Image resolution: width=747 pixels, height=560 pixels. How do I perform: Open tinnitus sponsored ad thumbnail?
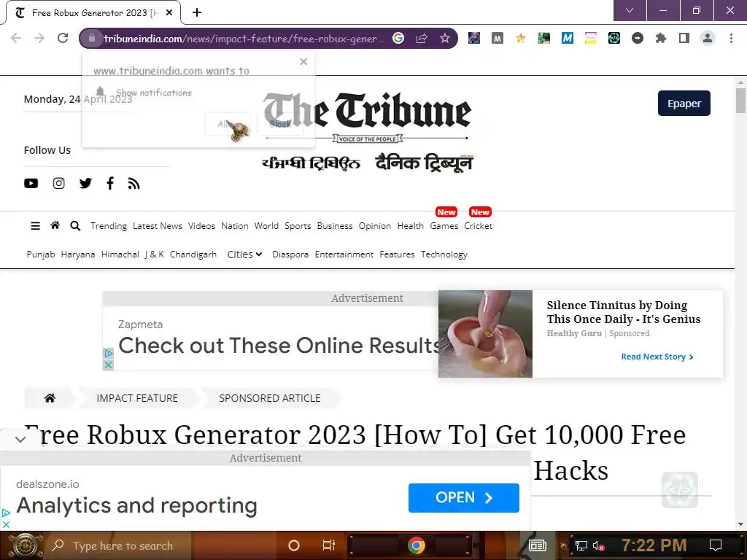tap(485, 334)
